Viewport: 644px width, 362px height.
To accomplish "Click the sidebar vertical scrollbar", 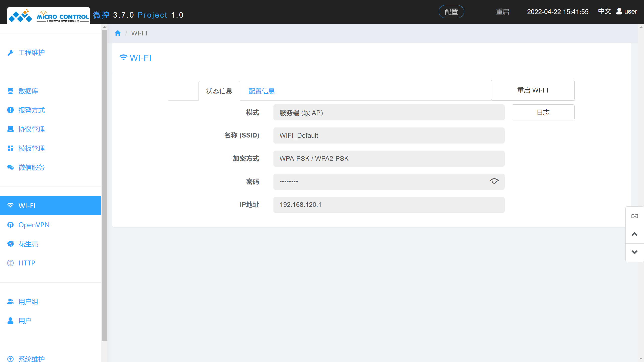I will 104,185.
